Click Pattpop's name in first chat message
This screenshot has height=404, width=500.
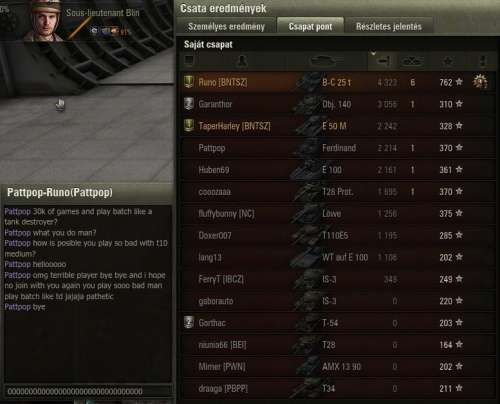point(17,211)
